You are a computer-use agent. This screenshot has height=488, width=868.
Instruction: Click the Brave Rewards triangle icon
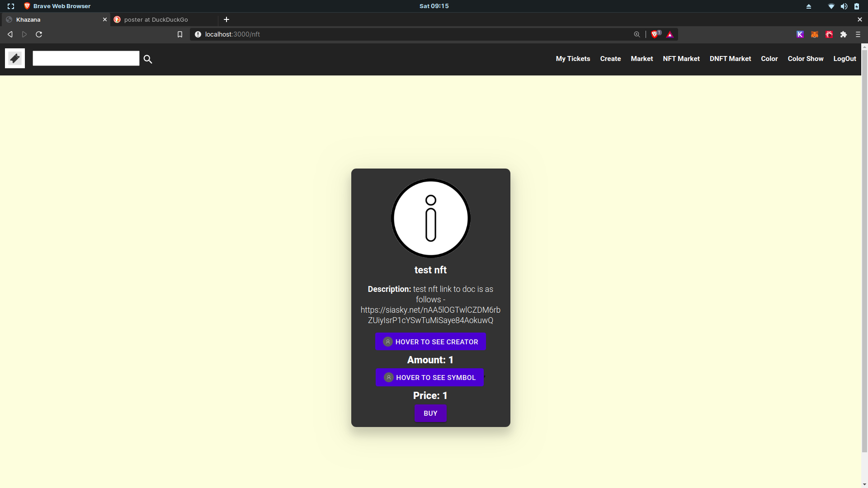point(670,34)
